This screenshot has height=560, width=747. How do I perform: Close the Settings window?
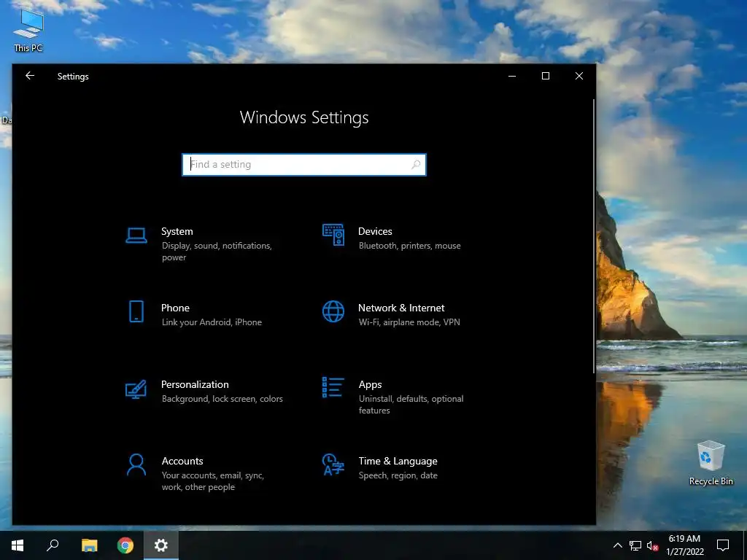pyautogui.click(x=578, y=76)
